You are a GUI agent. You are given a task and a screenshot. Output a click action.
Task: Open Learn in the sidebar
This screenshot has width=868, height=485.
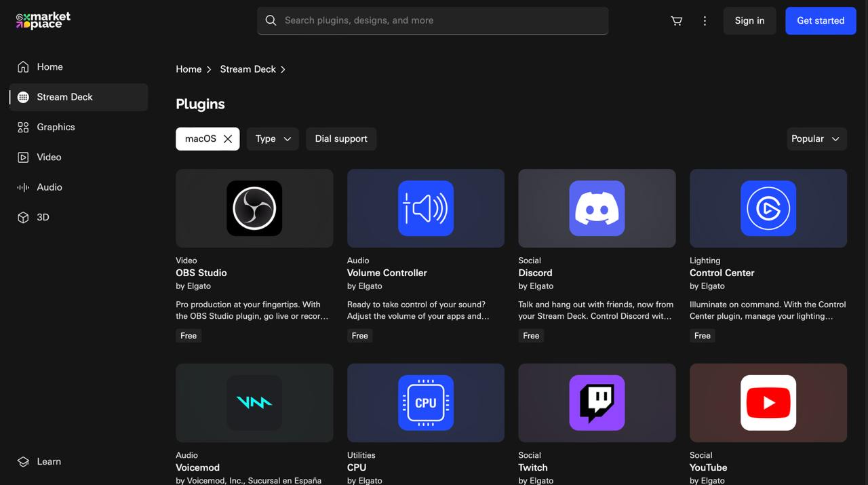(x=79, y=461)
